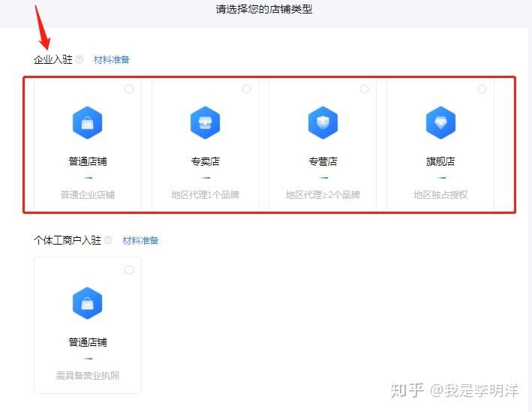Click the 请选择您的店铺类型 page title

coord(264,9)
